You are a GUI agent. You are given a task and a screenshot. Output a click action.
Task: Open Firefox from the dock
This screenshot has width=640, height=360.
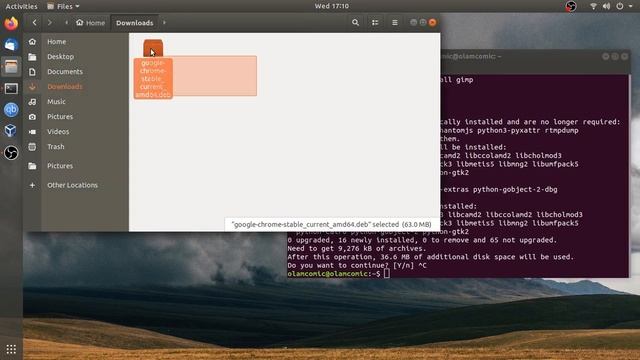coord(11,23)
